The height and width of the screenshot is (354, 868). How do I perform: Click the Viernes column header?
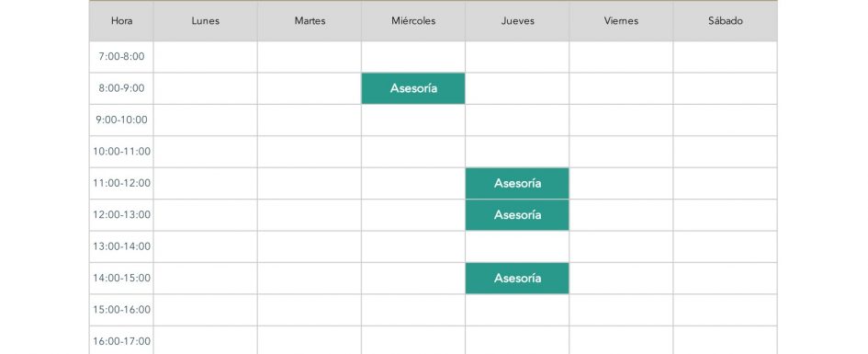click(621, 21)
